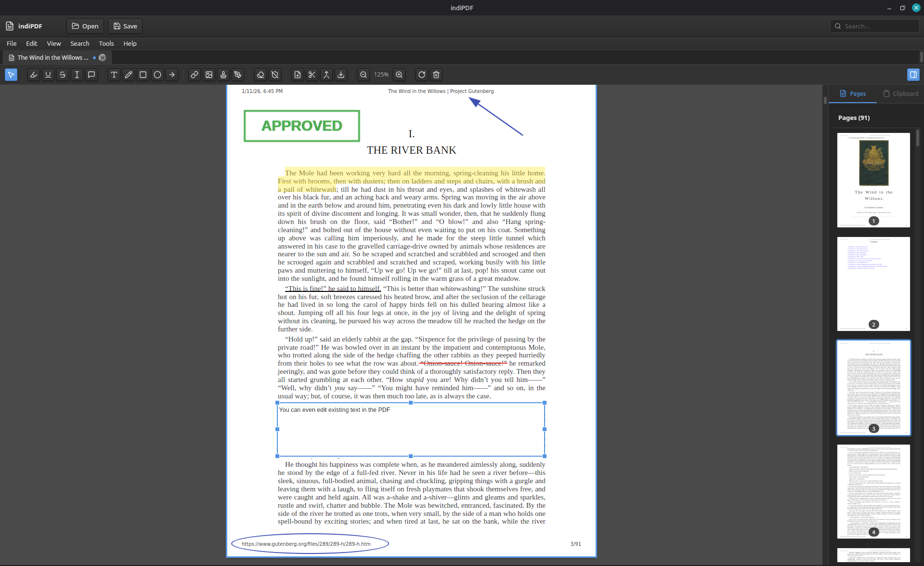The width and height of the screenshot is (924, 566).
Task: Click the Open button
Action: point(85,26)
